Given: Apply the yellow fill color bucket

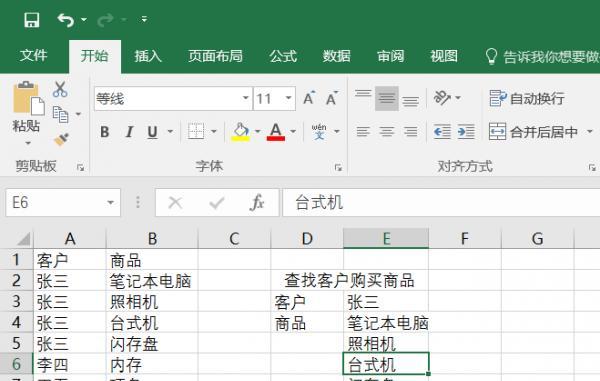Looking at the screenshot, I should (240, 132).
